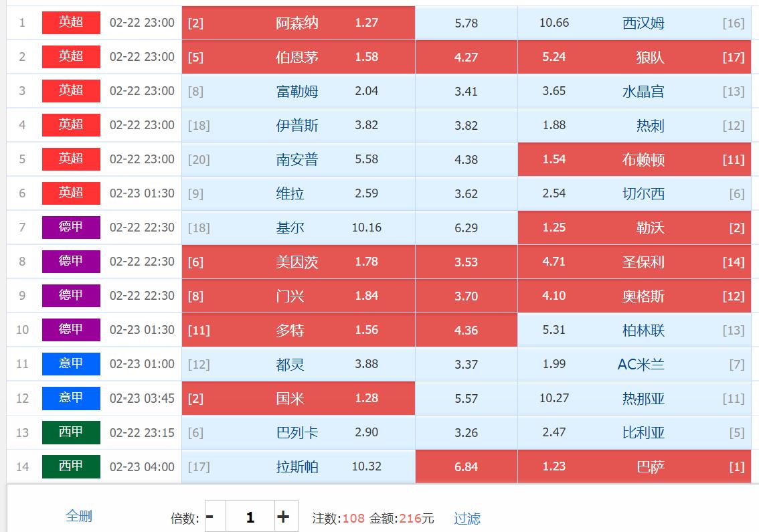This screenshot has width=759, height=532.
Task: Click match time 02-23 04:00
Action: (x=142, y=466)
